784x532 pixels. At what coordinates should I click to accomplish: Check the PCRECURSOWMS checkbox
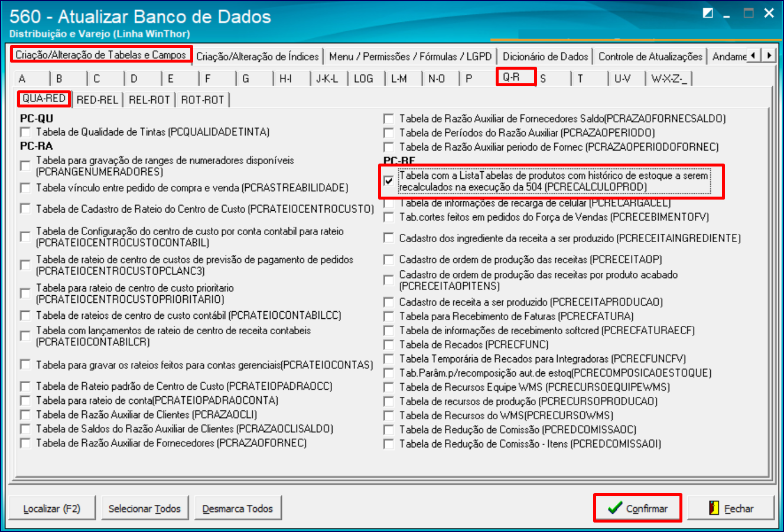pos(388,416)
